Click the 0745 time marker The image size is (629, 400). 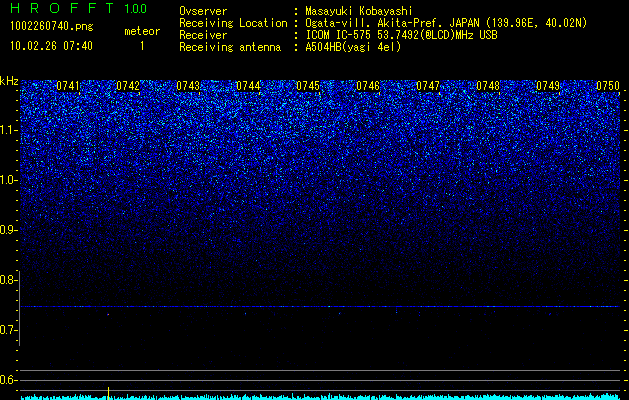tap(308, 86)
